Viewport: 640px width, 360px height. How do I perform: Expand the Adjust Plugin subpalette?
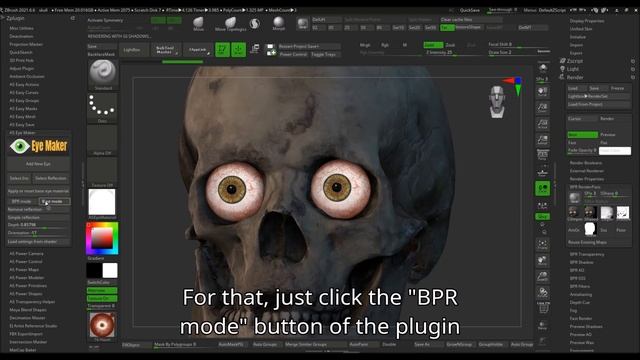22,68
